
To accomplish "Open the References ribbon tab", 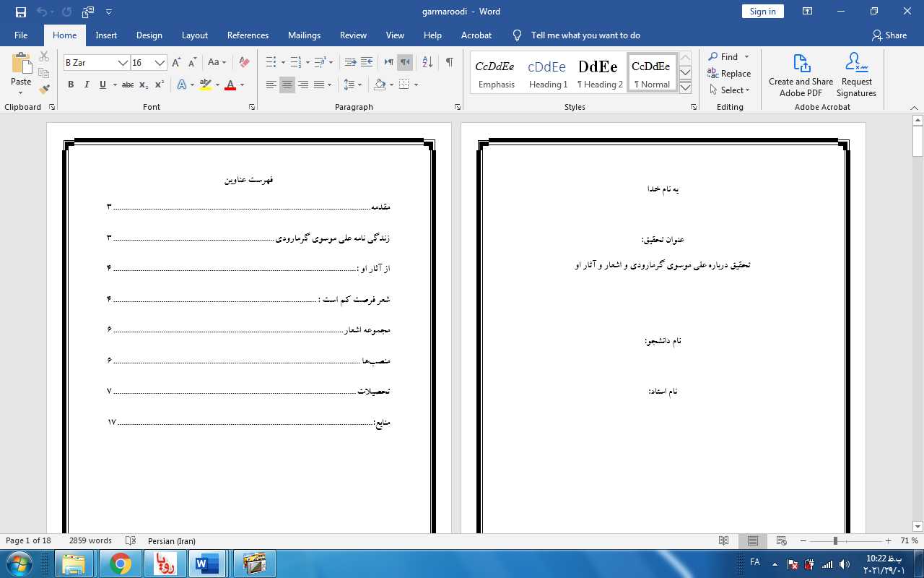I will click(248, 35).
